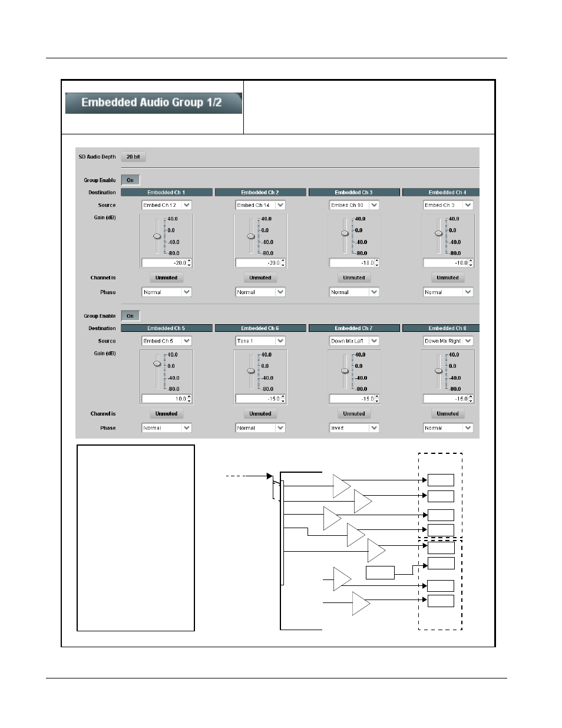This screenshot has width=562, height=728.
Task: Click gain stepper arrows for Embedded Ch 1
Action: pyautogui.click(x=189, y=263)
